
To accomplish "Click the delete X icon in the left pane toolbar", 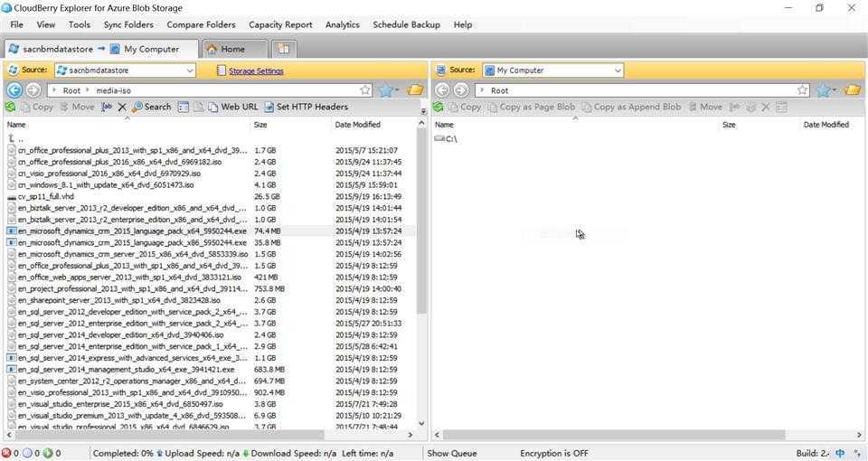I will tap(122, 107).
